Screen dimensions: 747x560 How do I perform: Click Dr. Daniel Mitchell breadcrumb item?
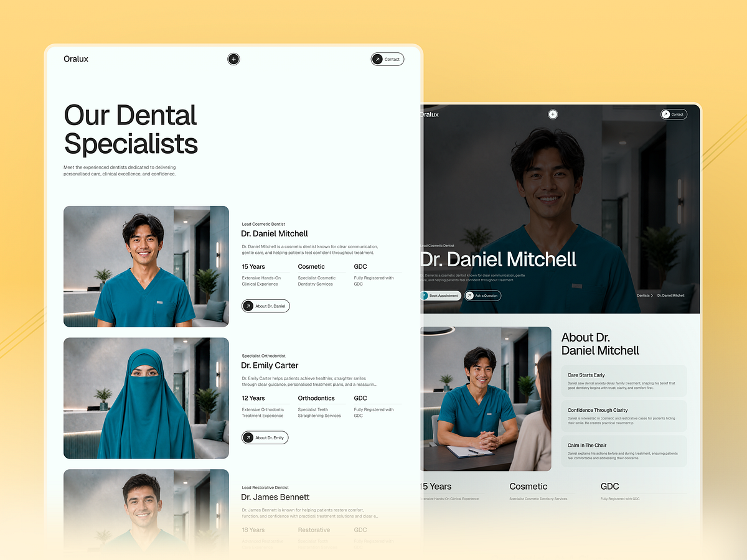click(x=671, y=296)
